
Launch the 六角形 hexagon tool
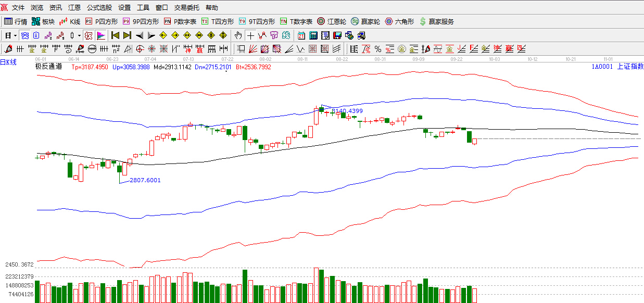click(x=400, y=21)
